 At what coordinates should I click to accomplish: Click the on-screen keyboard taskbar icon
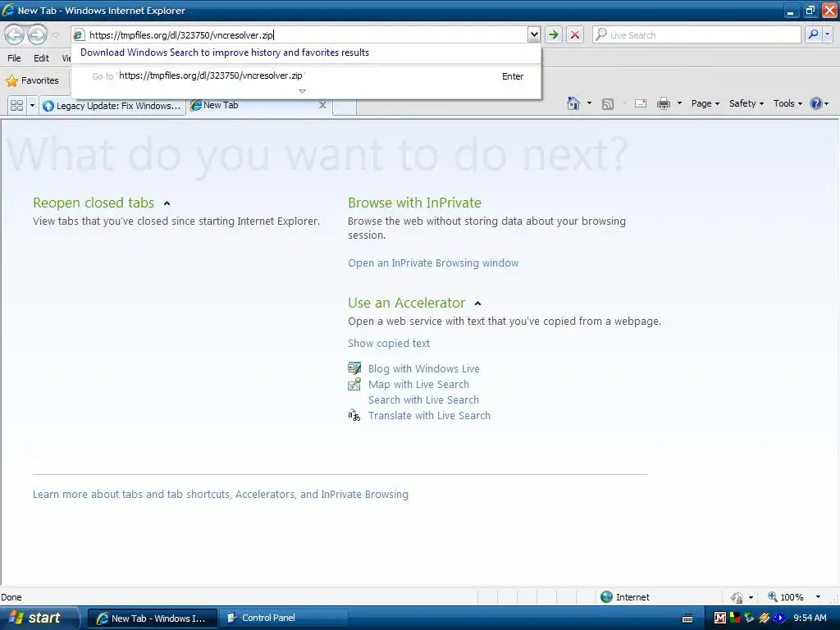point(688,619)
